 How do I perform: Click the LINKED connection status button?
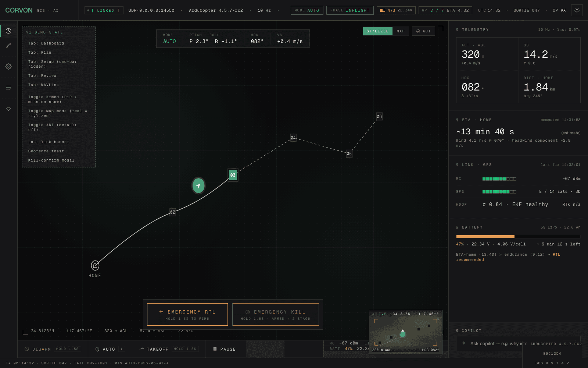(104, 10)
